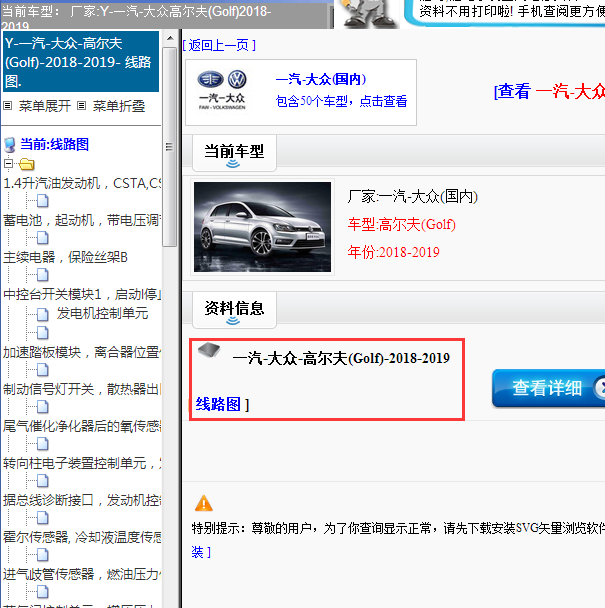Open 一汽-大众-高尔夫(Golf)-2018-2019 entry
Screen dimensions: 605x608
pyautogui.click(x=341, y=358)
